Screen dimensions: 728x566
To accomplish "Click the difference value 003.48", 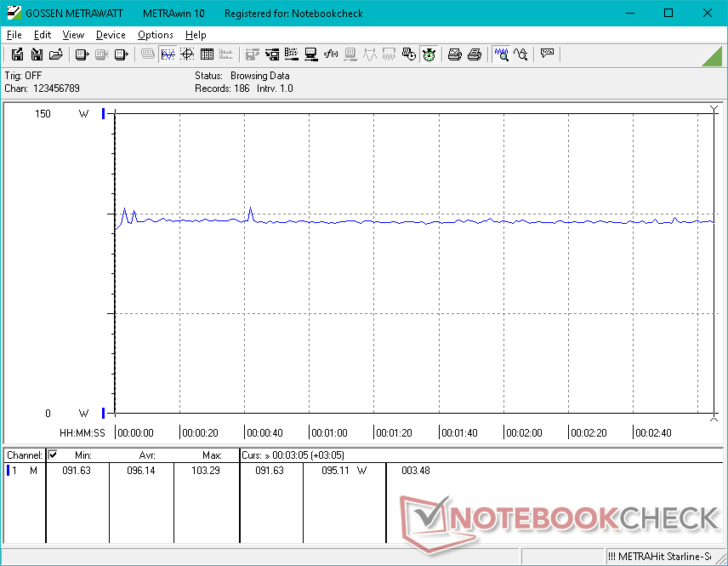I will tap(416, 471).
